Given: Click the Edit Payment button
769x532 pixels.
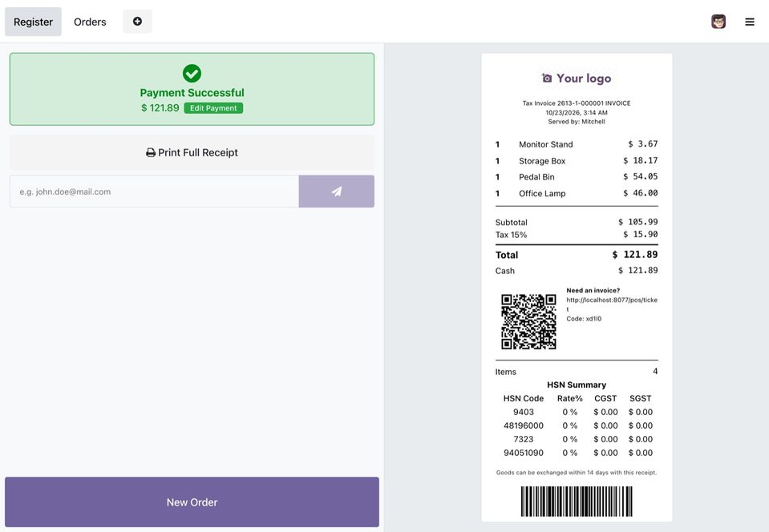Looking at the screenshot, I should click(x=213, y=108).
